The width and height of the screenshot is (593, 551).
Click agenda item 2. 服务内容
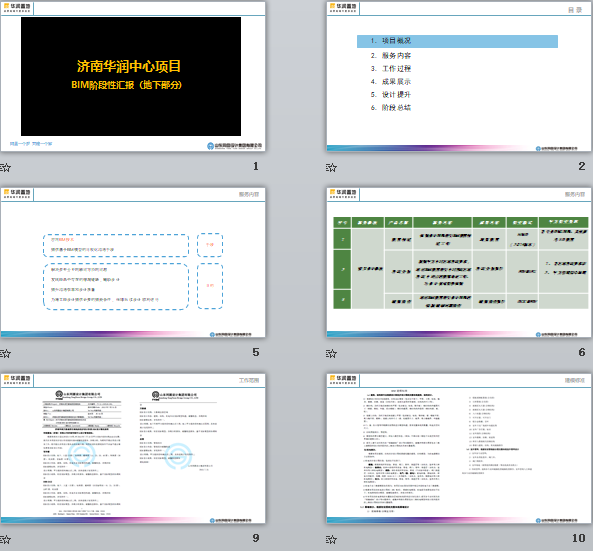tap(391, 56)
